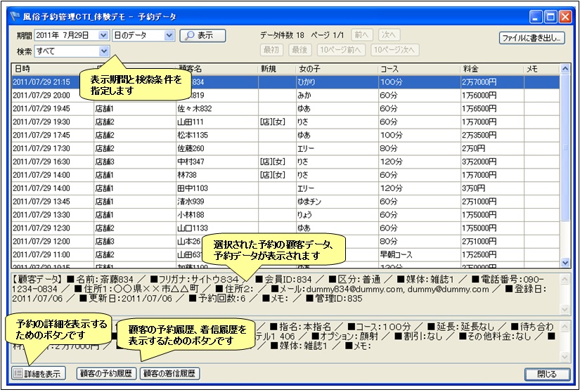Screen dimensions: 580x392
Task: Maximize the application window
Action: pos(551,15)
